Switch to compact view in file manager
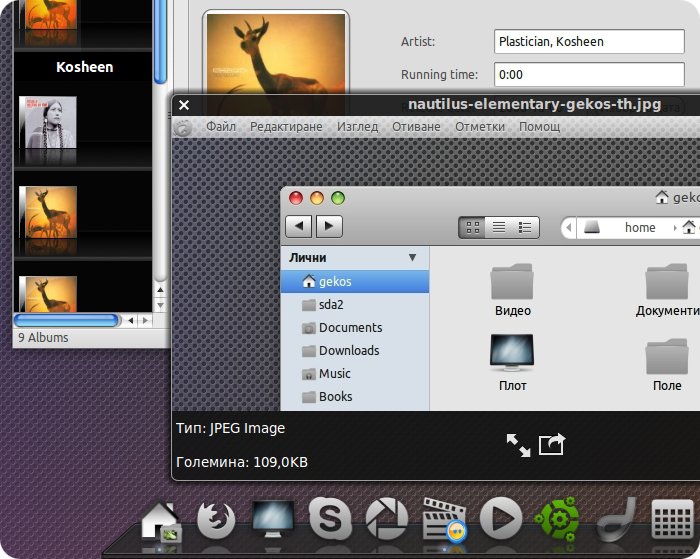700x559 pixels. tap(525, 227)
